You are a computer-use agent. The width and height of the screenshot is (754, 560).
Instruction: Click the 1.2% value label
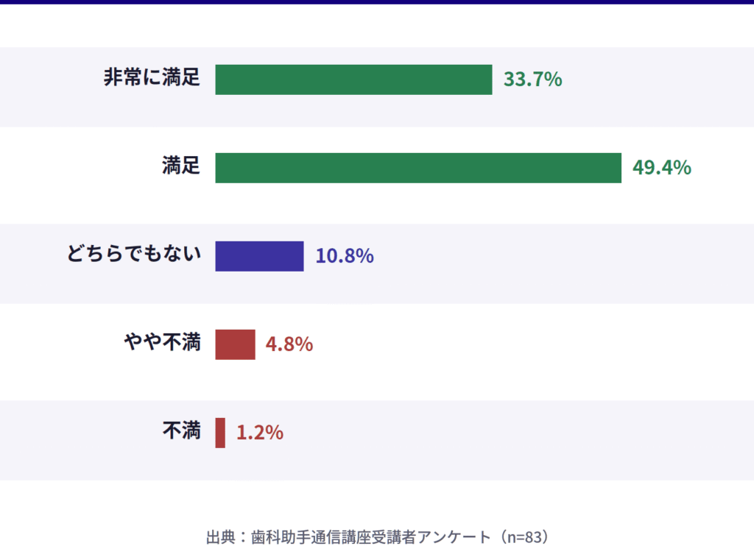(x=259, y=433)
